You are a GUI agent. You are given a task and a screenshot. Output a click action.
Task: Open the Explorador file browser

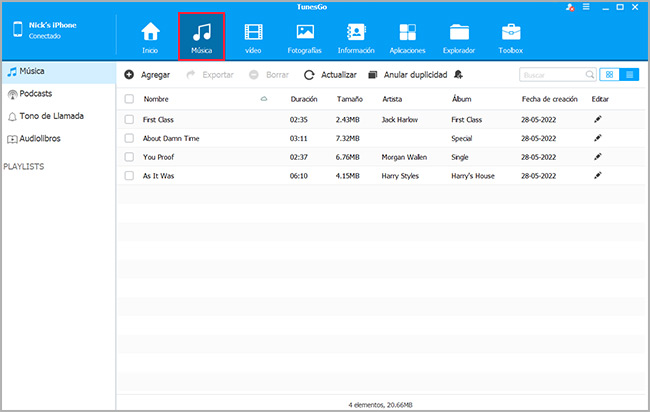(x=459, y=38)
